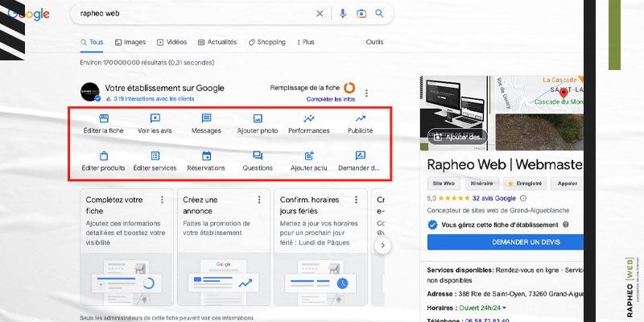The image size is (644, 322).
Task: Click Ajouter actu
Action: coord(309,162)
